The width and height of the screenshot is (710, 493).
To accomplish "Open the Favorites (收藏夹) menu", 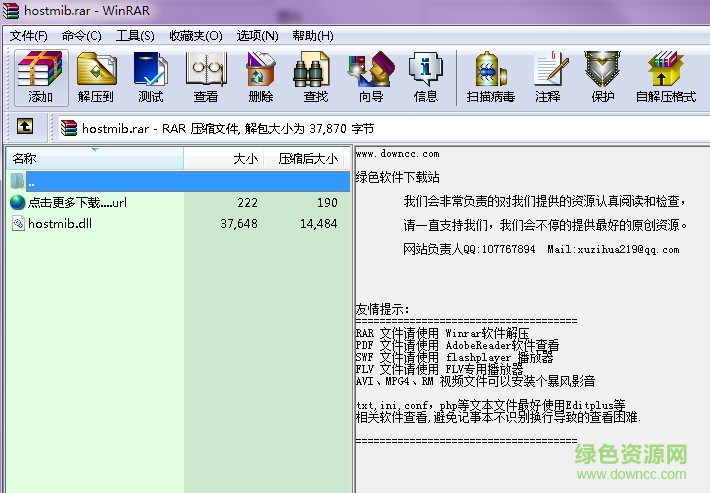I will [x=196, y=35].
